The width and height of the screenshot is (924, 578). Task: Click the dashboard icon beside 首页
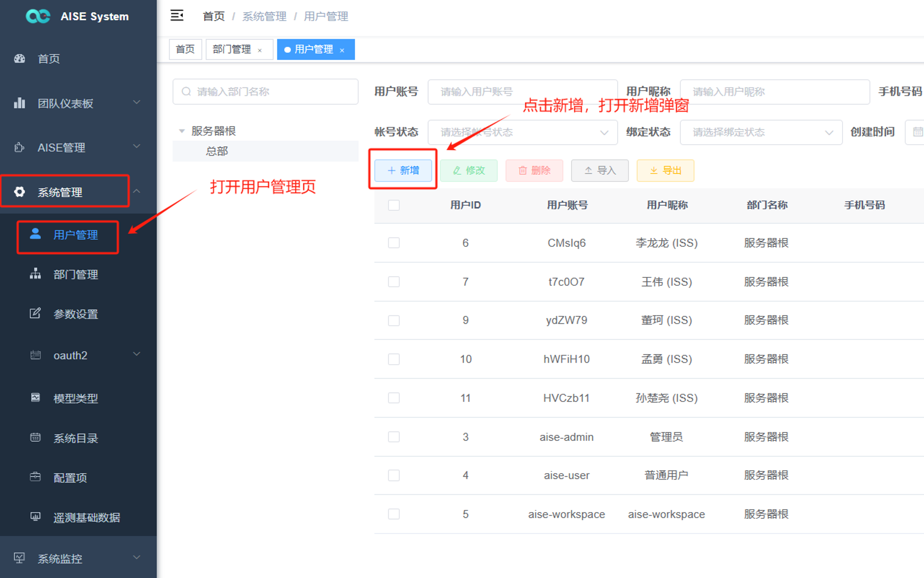tap(19, 59)
